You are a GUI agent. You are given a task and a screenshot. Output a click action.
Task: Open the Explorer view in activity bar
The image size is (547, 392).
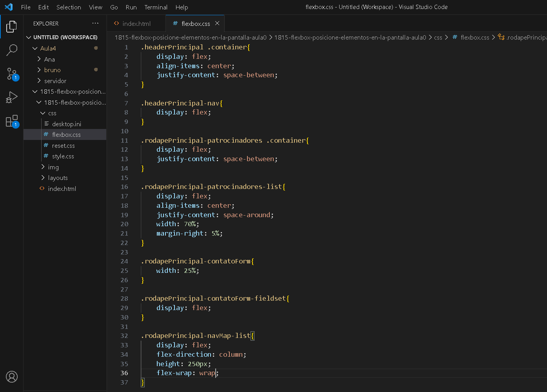(12, 27)
